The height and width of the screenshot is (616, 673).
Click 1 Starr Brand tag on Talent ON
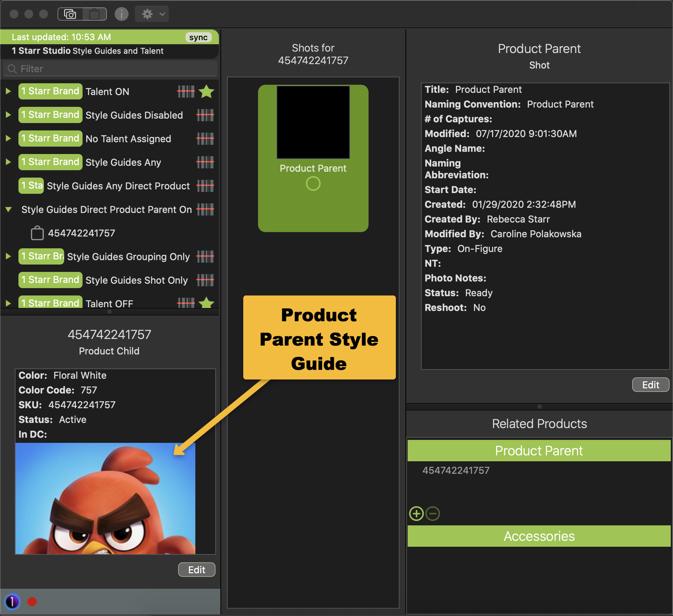pos(50,91)
